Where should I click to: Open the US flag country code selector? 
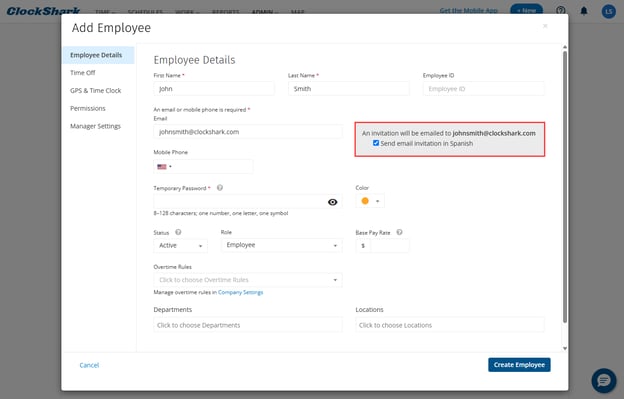(164, 167)
